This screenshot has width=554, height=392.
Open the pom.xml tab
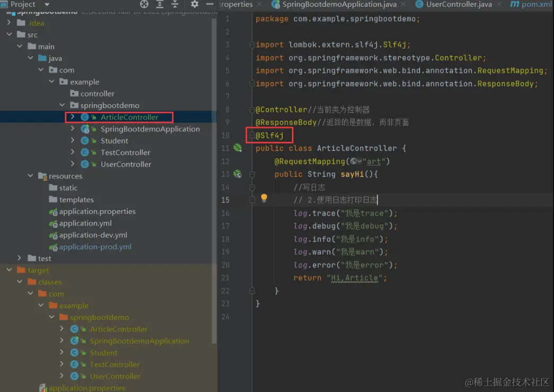coord(531,4)
